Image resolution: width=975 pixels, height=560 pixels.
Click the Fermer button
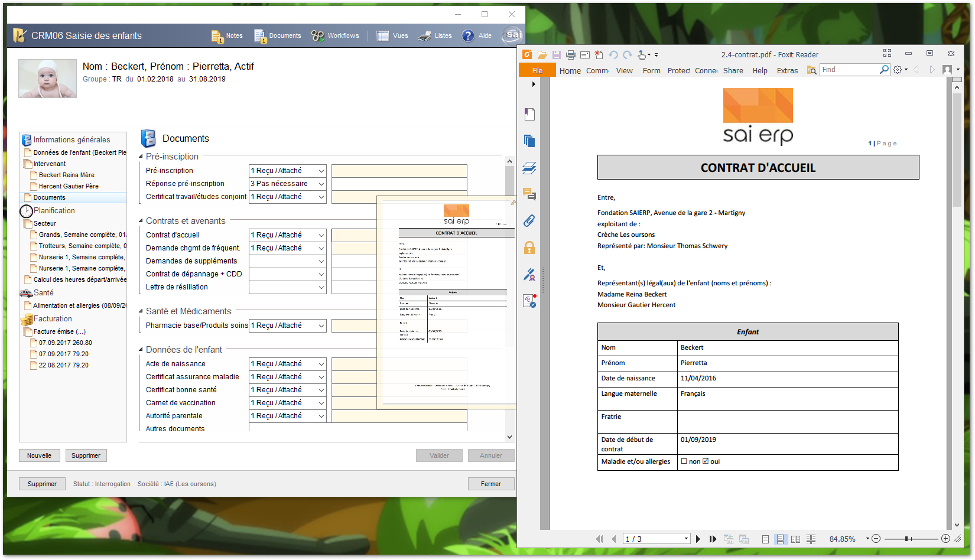tap(490, 484)
